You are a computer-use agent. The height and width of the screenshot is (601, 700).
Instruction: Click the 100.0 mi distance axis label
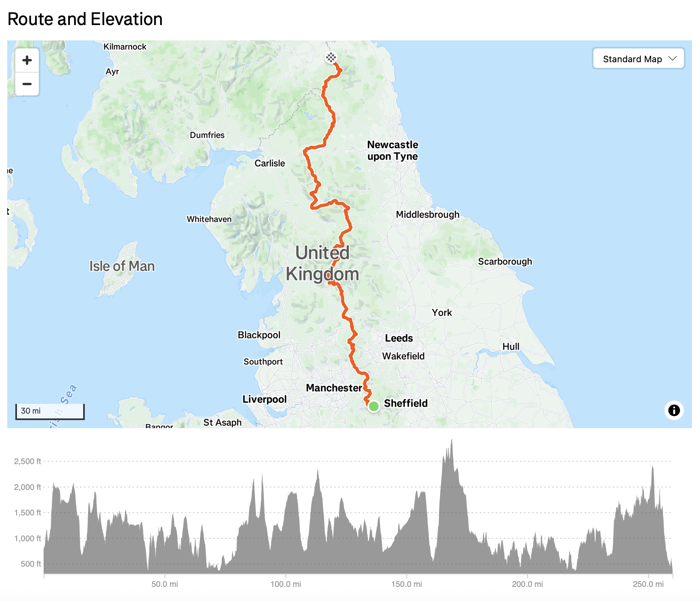click(285, 584)
